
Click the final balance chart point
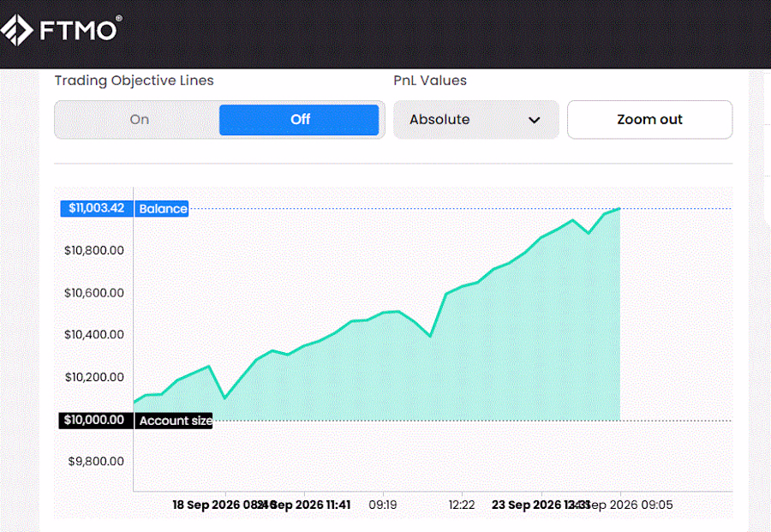coord(619,209)
